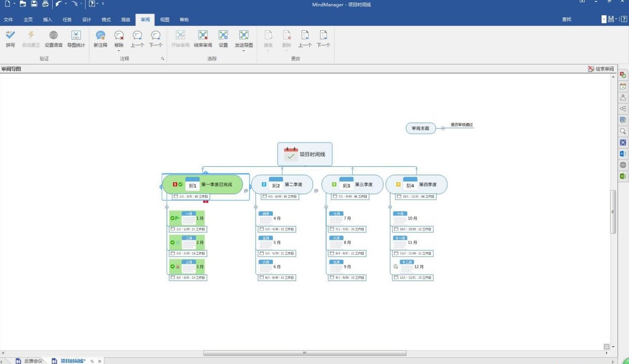Click the 拼写 spell check icon

point(10,35)
